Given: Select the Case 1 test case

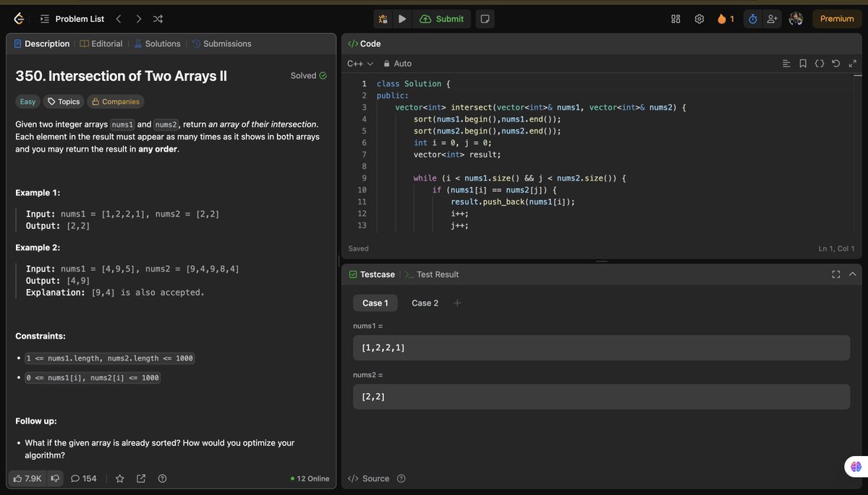Looking at the screenshot, I should (x=375, y=303).
